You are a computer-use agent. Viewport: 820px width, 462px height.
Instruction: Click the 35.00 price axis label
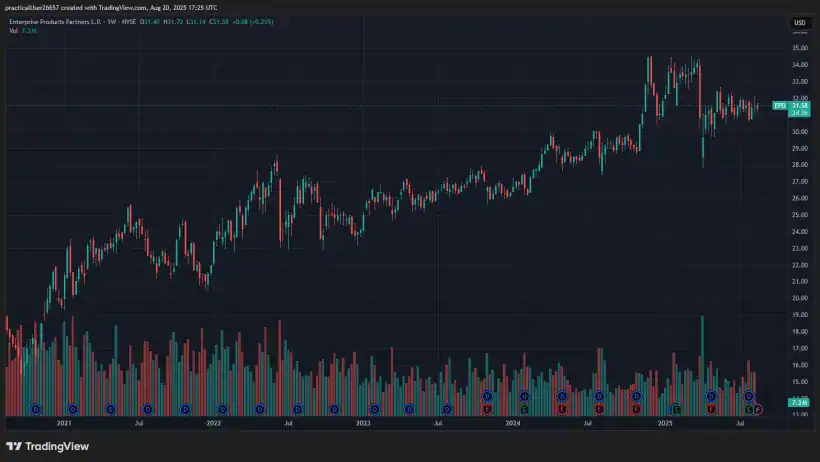[800, 48]
